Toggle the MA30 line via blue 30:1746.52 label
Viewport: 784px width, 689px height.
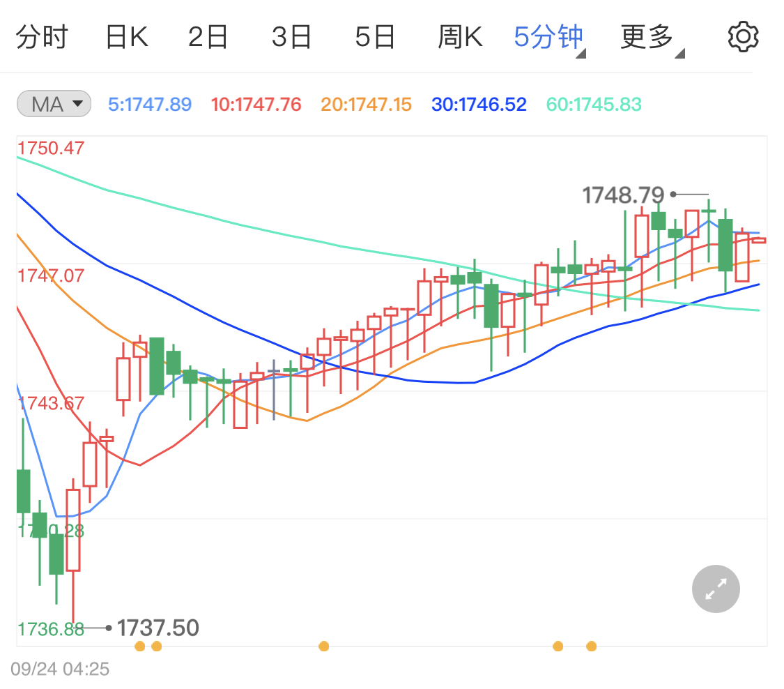[x=479, y=103]
